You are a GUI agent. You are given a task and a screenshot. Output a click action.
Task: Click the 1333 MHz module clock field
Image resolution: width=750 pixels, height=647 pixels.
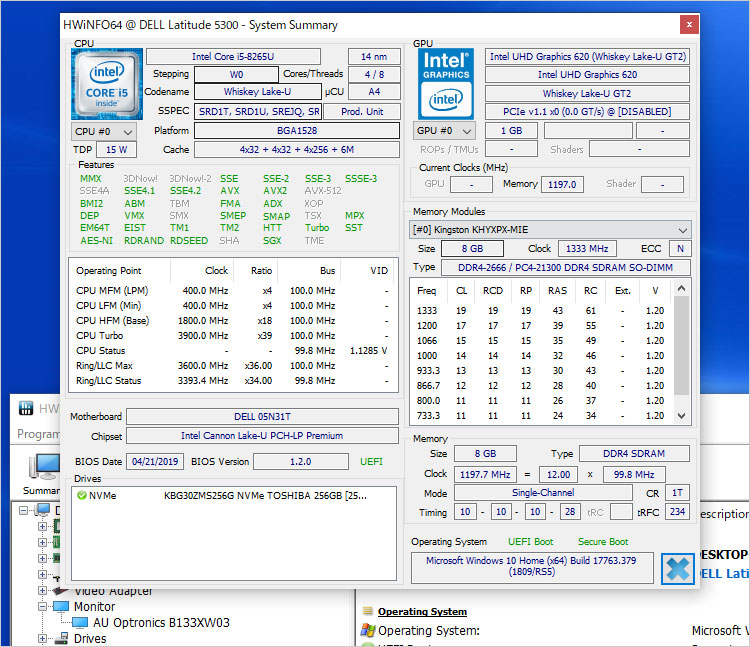[587, 249]
